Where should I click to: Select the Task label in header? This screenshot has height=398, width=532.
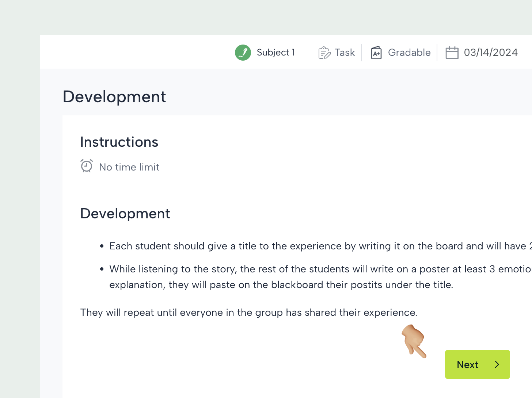[x=345, y=53]
